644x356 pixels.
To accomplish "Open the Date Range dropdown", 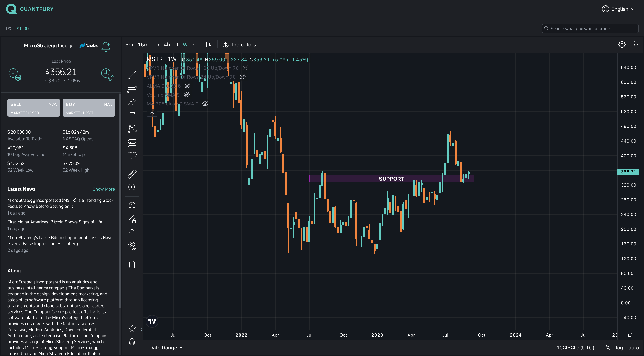I will pyautogui.click(x=166, y=347).
